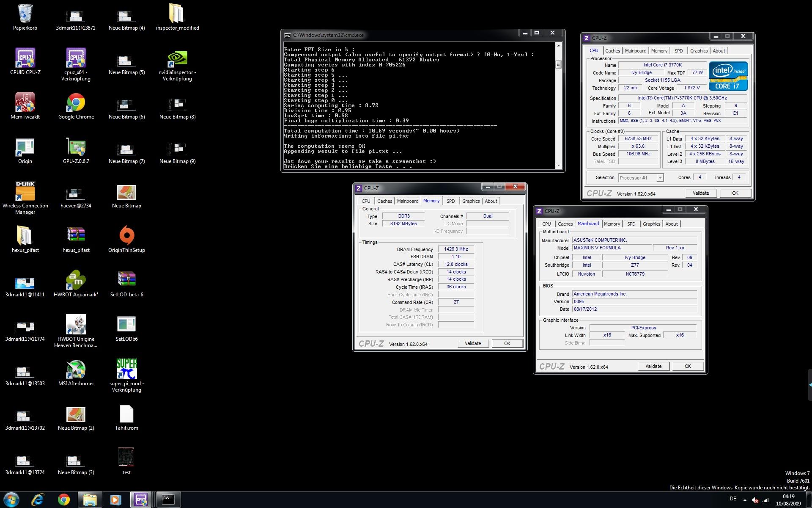This screenshot has width=812, height=508.
Task: Click the MAXIMUS V FORMULA model field
Action: [612, 248]
